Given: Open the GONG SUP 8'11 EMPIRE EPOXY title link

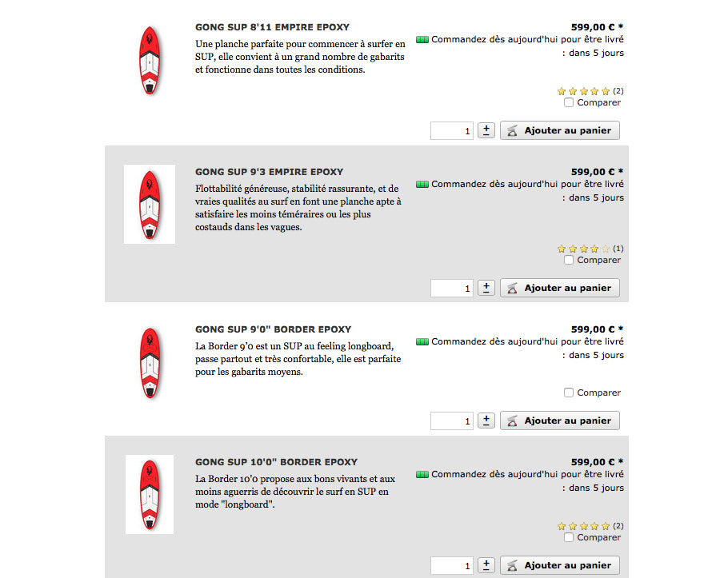Looking at the screenshot, I should click(x=272, y=27).
